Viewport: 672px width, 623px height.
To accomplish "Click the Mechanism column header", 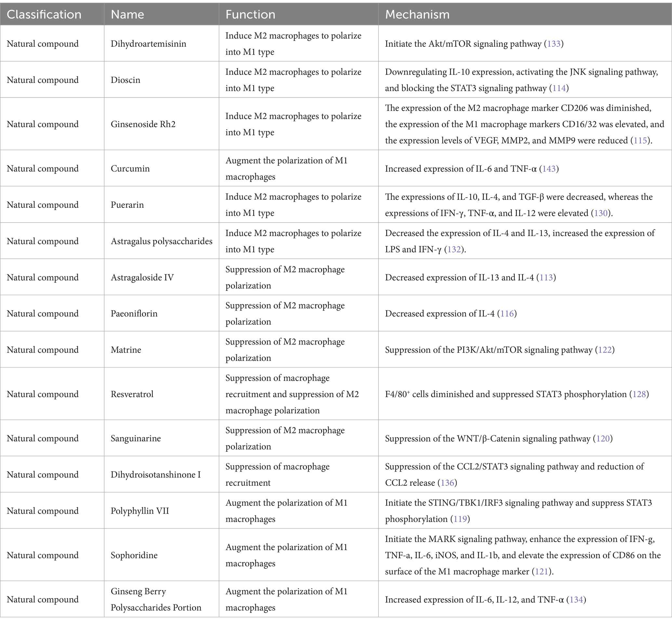I will (525, 15).
